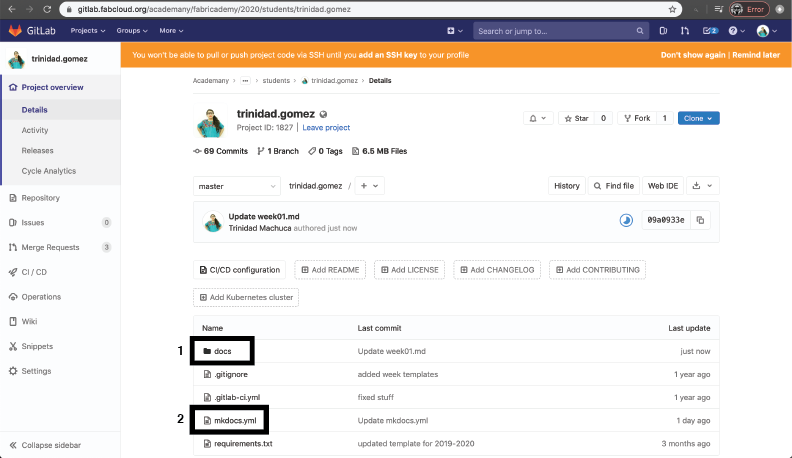Open Wiki in the sidebar
This screenshot has height=458, width=792.
click(29, 322)
